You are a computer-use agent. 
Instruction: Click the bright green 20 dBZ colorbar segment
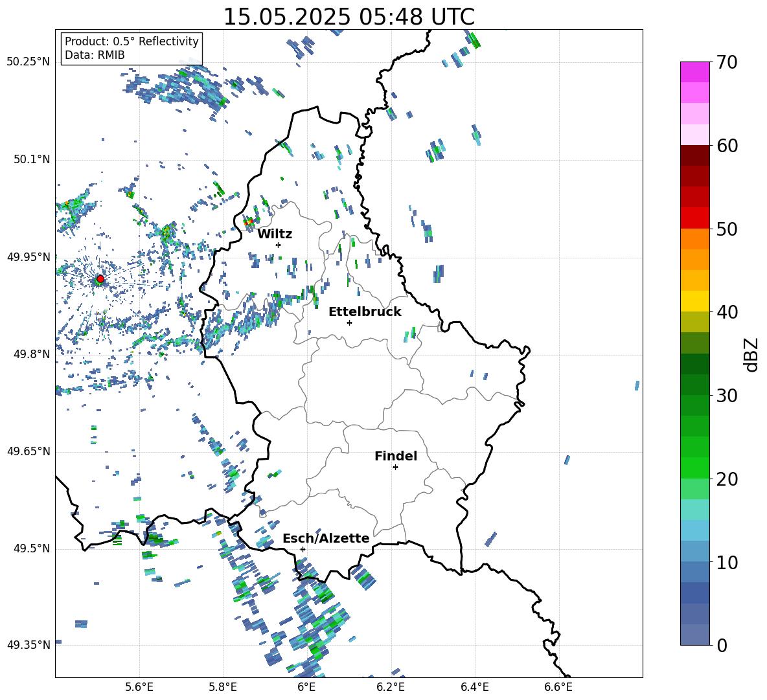pyautogui.click(x=694, y=468)
